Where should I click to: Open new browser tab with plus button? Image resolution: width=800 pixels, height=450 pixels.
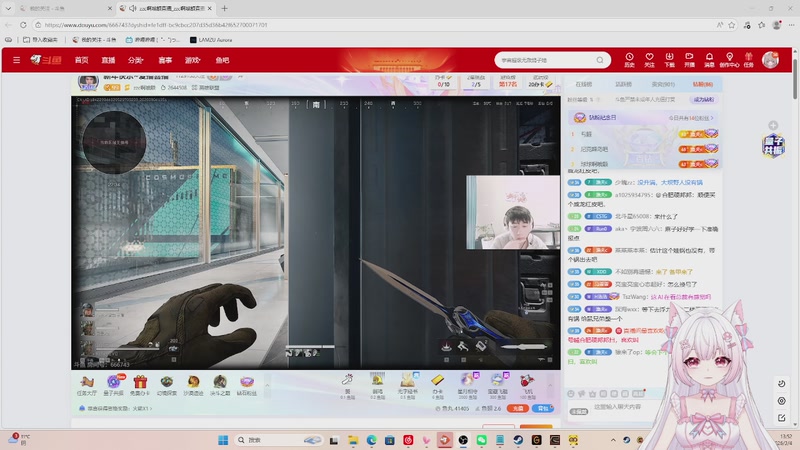pos(224,8)
